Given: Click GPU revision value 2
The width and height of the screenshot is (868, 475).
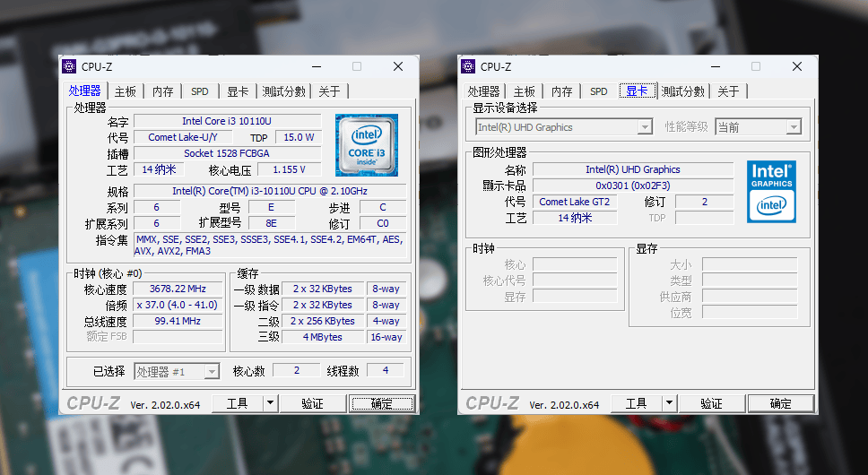Looking at the screenshot, I should pos(705,202).
